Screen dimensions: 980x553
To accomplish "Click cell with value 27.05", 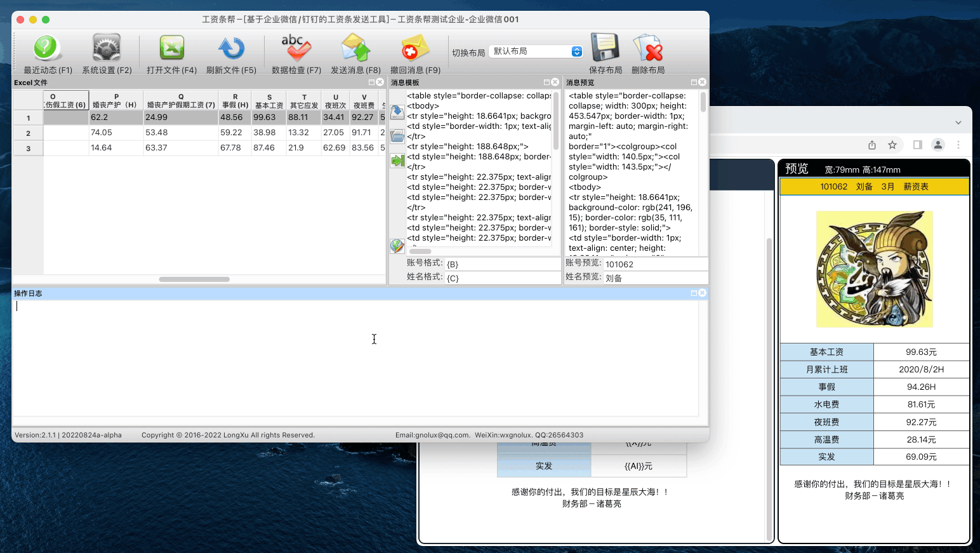I will point(336,133).
